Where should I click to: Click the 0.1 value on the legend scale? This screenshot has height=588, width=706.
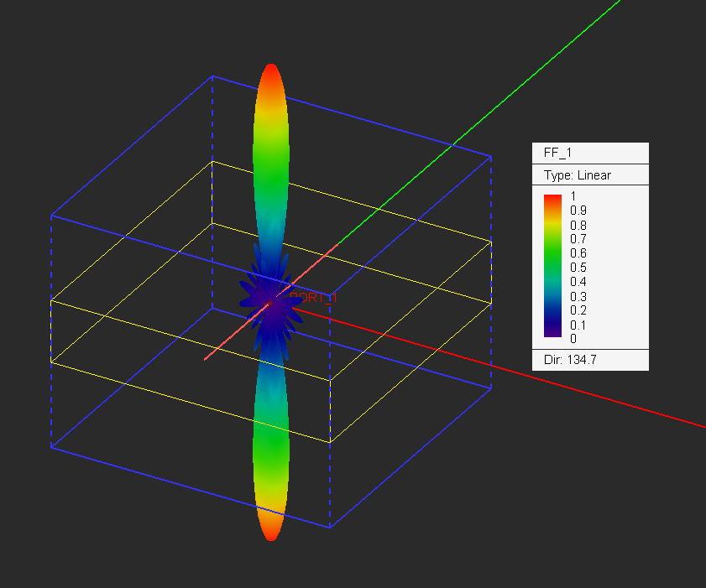click(x=578, y=325)
